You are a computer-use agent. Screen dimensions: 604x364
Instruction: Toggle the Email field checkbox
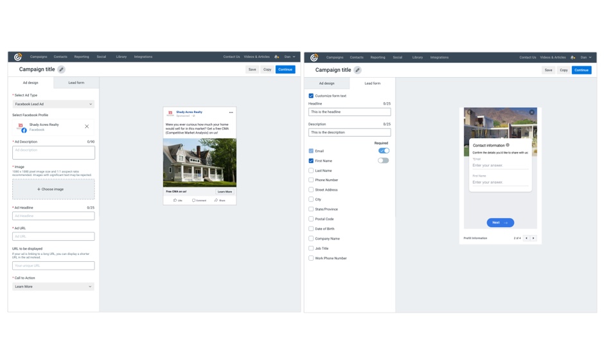pos(311,151)
